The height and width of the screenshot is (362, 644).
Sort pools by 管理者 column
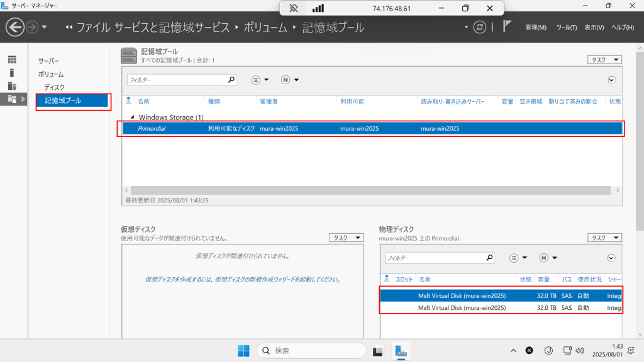coord(269,101)
